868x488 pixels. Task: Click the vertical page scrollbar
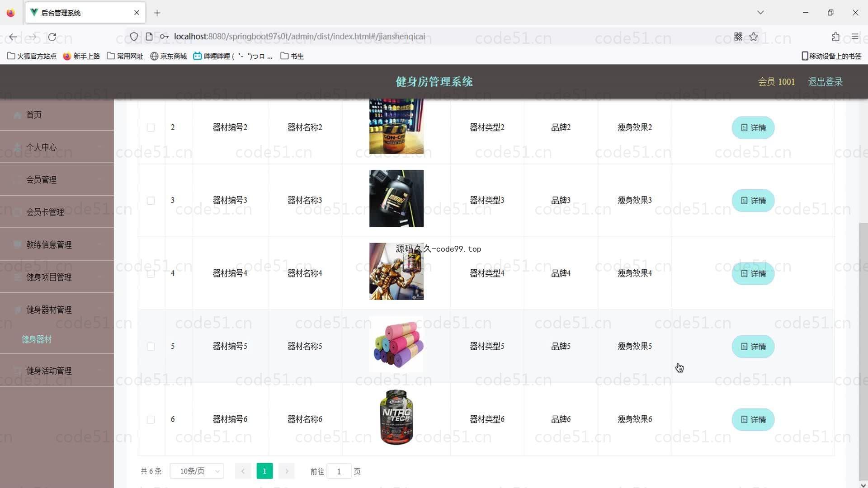coord(863,352)
